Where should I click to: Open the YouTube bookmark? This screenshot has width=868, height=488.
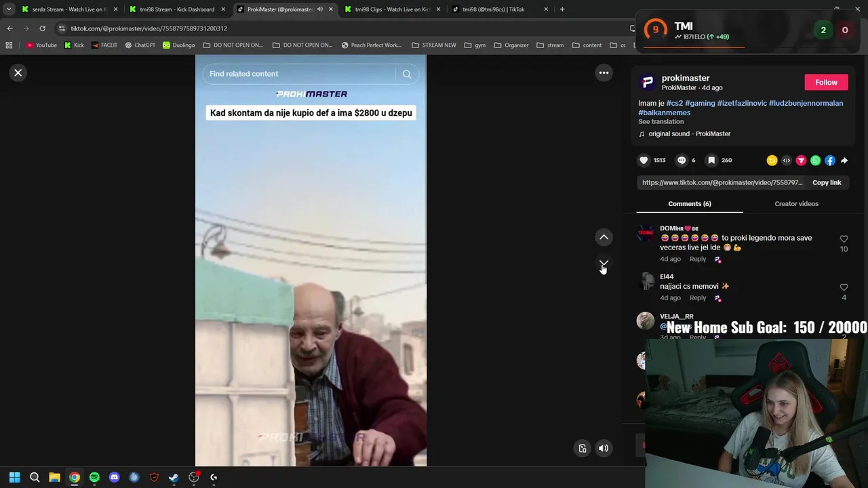pos(41,45)
